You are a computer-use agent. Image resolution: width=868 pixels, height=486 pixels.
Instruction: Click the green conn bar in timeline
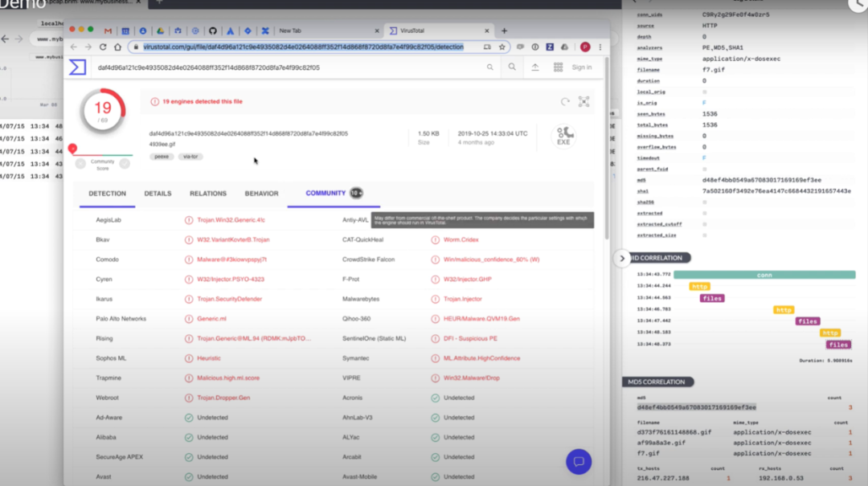click(764, 275)
